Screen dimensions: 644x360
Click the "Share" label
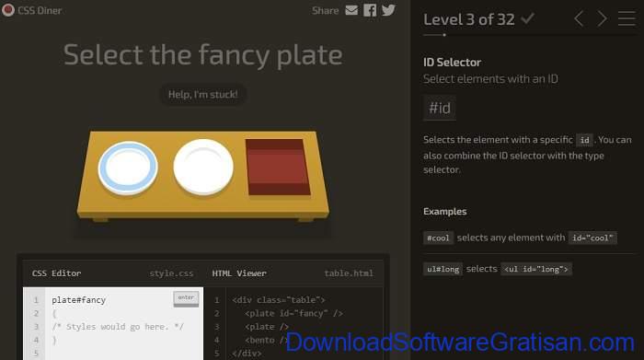coord(326,10)
